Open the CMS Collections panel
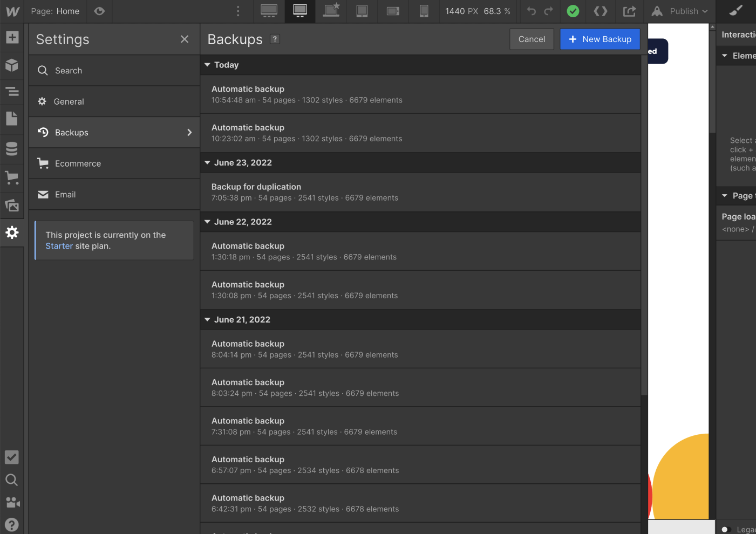Screen dimensions: 756x534 coord(12,147)
